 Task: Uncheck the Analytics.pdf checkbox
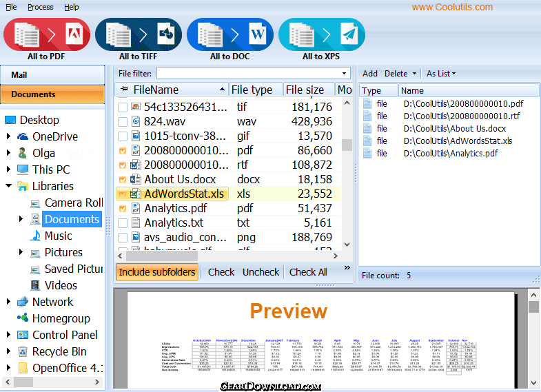[x=123, y=209]
